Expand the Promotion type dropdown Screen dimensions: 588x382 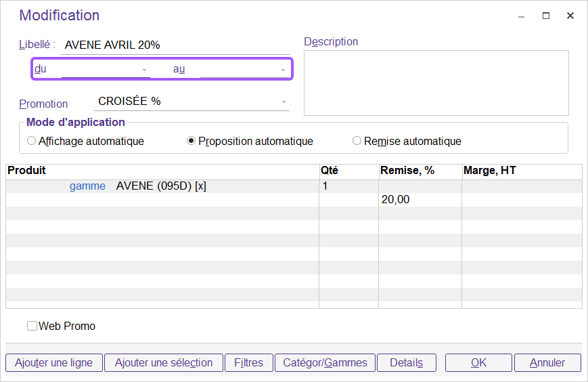click(284, 102)
